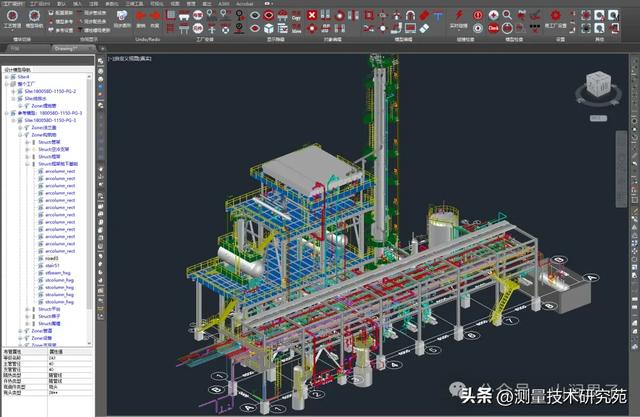Image resolution: width=640 pixels, height=417 pixels.
Task: Toggle the plain eye visibility icon, top row
Action: (x=255, y=16)
